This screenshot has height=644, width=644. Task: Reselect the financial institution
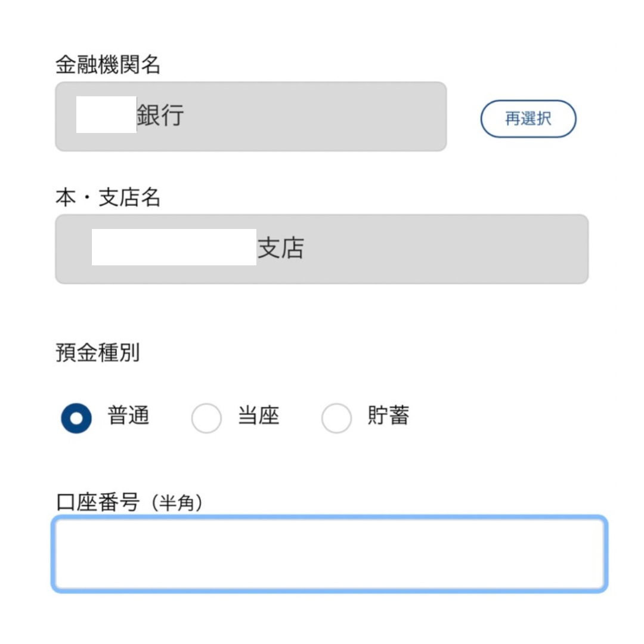528,119
